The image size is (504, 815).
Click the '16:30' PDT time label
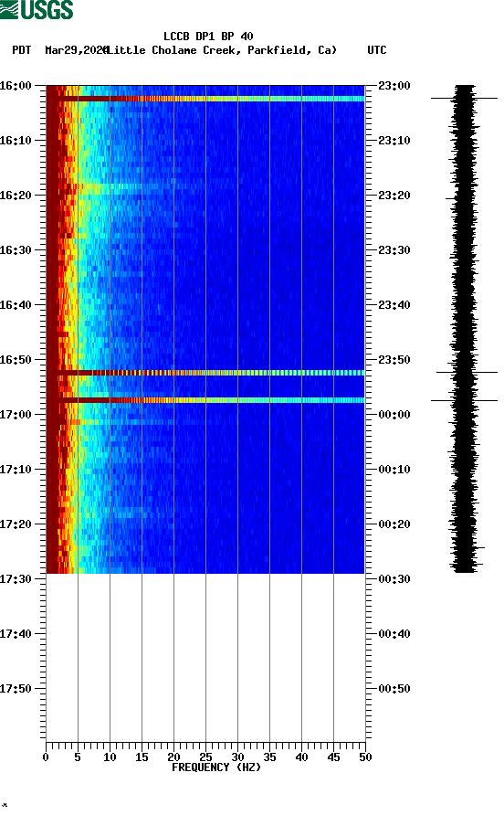point(16,250)
